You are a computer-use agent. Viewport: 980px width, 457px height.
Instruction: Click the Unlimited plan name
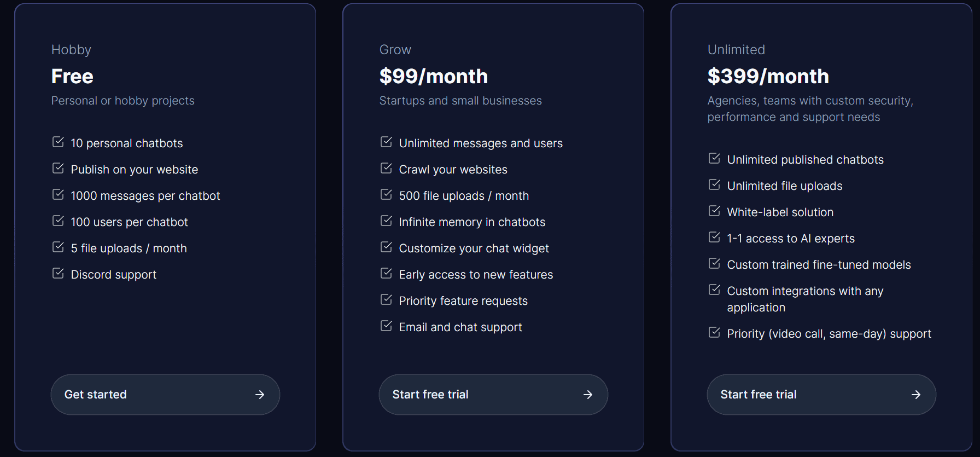(x=736, y=49)
